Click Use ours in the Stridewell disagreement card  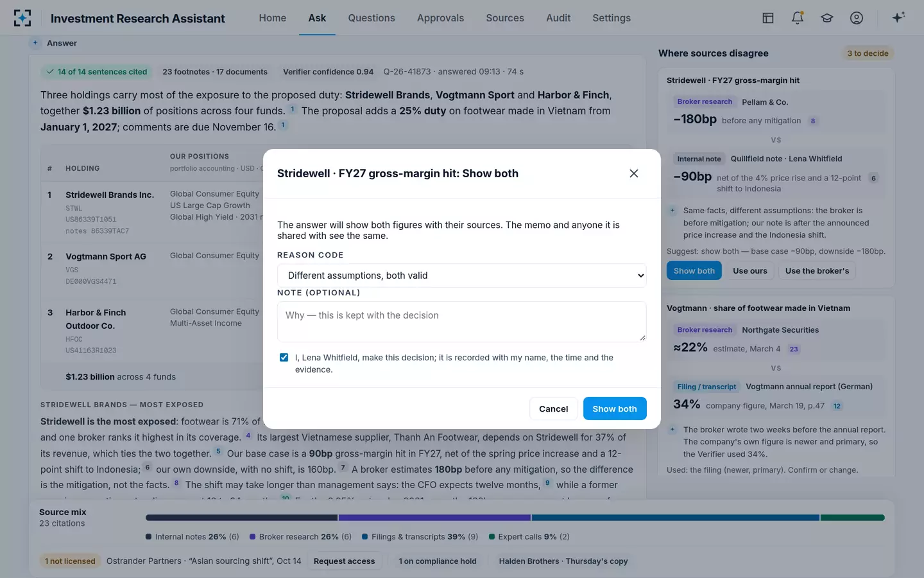pos(750,271)
